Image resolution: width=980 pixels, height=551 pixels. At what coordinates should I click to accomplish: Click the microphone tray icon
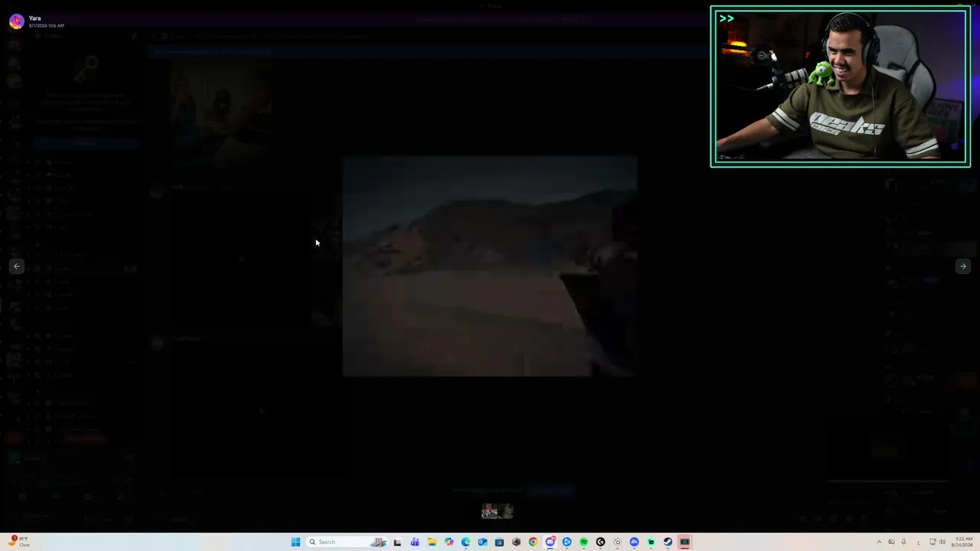[x=903, y=543]
